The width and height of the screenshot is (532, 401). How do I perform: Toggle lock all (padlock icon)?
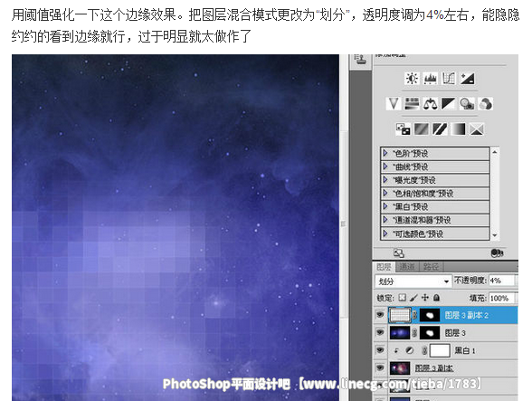(436, 298)
